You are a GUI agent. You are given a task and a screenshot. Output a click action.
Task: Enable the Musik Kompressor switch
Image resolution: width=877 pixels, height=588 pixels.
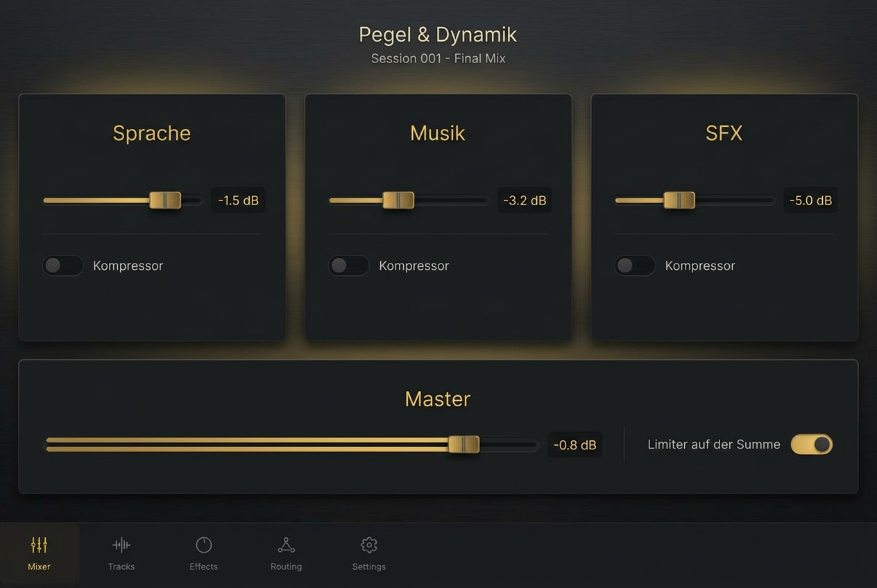coord(348,266)
